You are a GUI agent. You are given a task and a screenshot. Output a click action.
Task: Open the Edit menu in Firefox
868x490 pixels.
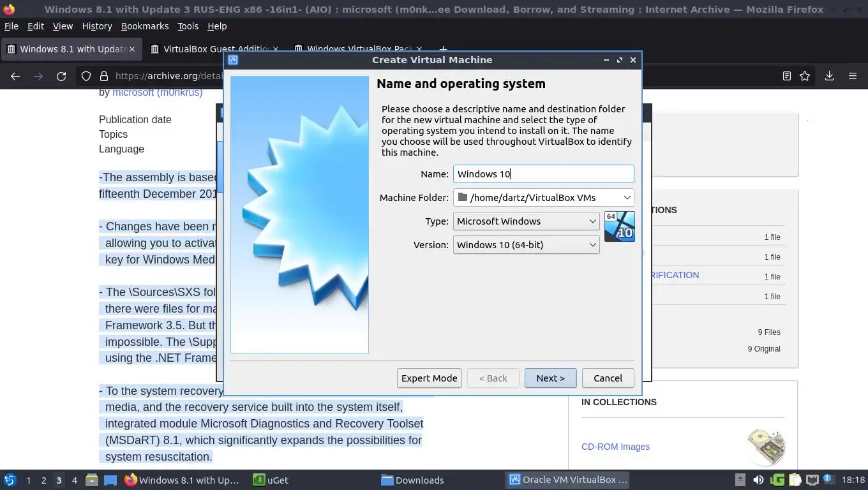(x=36, y=26)
